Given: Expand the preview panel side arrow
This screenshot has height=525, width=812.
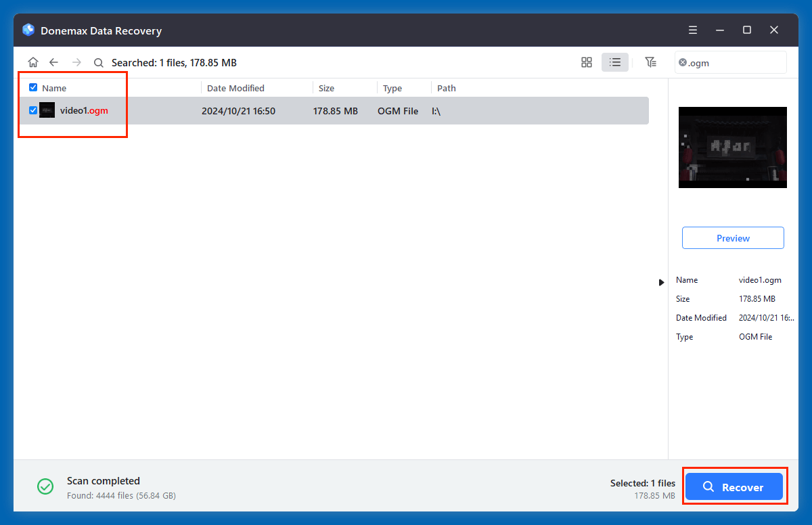Looking at the screenshot, I should [661, 282].
